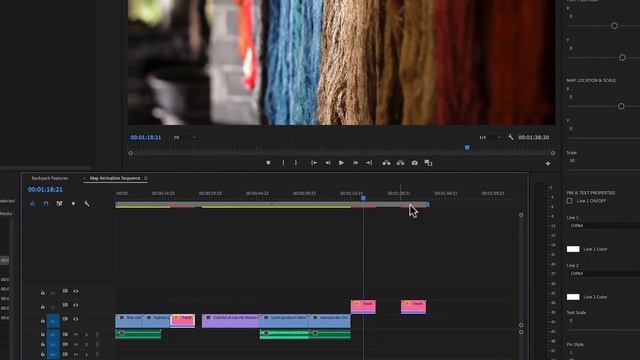Step back one frame in Program Monitor
Viewport: 640px width, 360px height.
click(x=328, y=163)
